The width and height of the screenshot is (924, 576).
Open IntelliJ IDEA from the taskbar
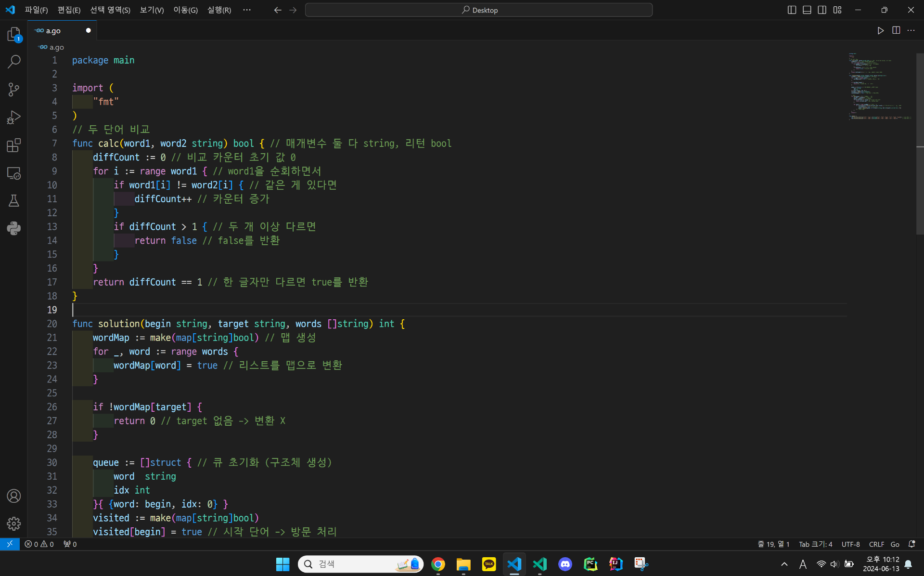pos(616,564)
